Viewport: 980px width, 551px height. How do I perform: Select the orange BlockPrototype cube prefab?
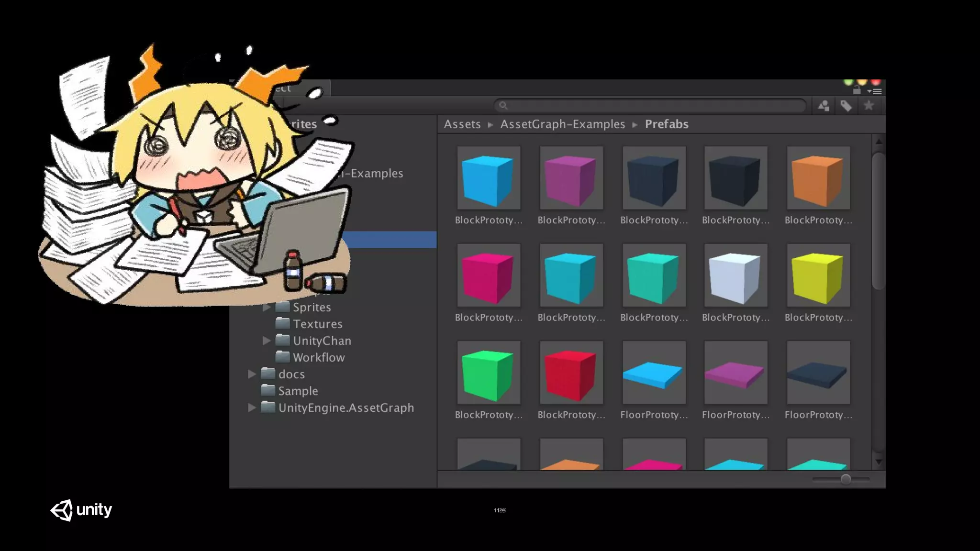[x=818, y=178]
